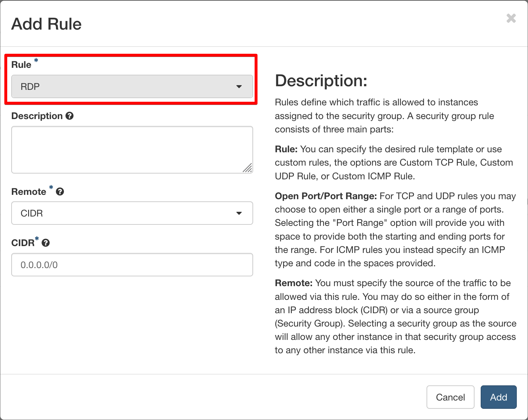528x420 pixels.
Task: Click the Remote field label
Action: pos(29,192)
